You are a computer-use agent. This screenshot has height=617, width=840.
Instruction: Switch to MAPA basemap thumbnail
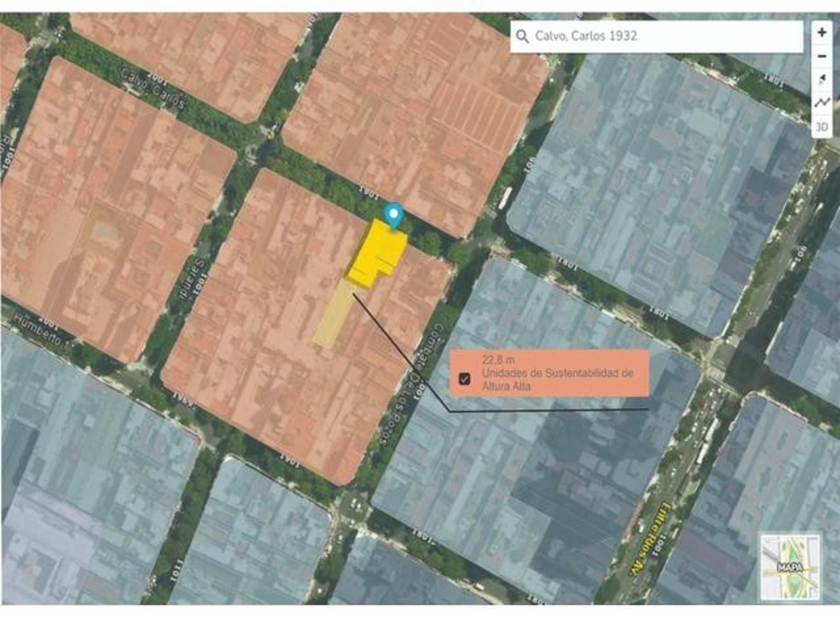click(x=790, y=567)
